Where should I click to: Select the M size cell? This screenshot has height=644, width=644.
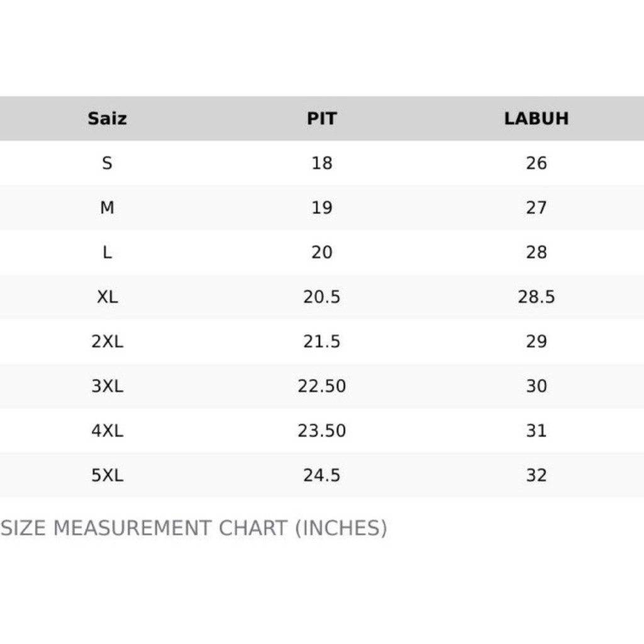[x=107, y=208]
